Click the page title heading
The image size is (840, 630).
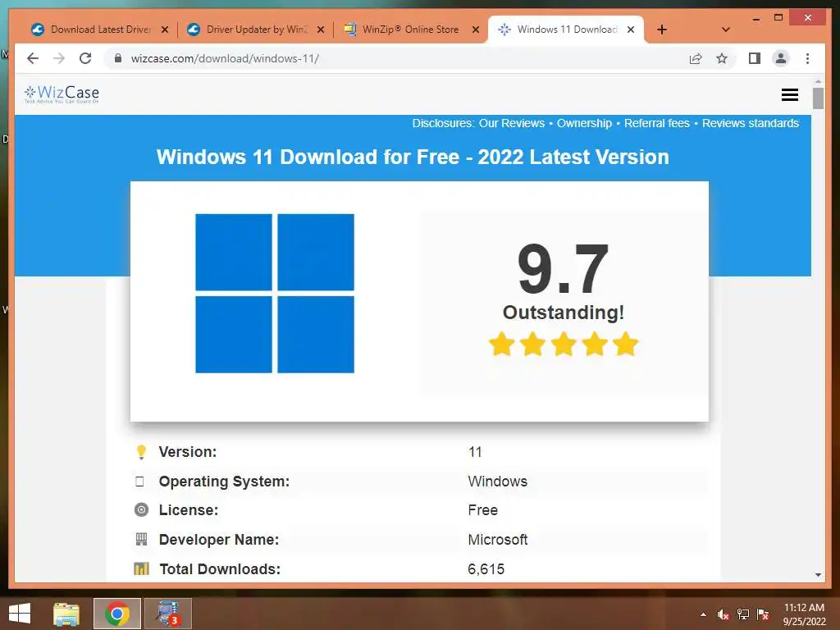(413, 157)
